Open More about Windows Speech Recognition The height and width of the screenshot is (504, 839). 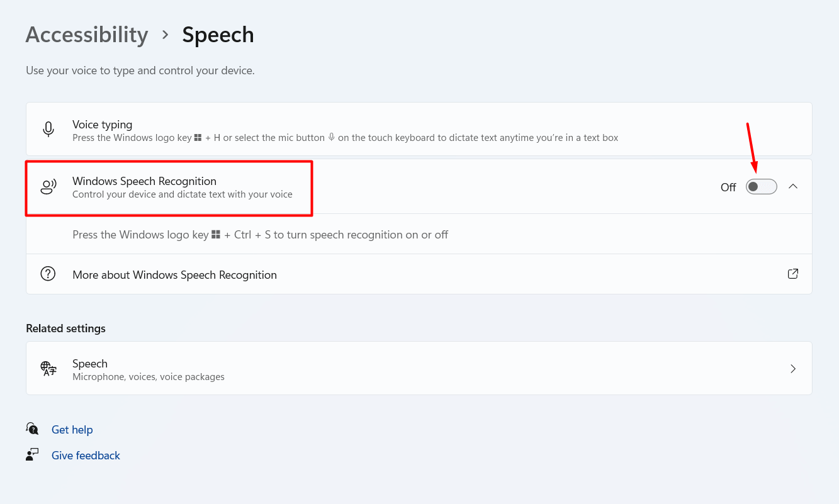pos(174,275)
